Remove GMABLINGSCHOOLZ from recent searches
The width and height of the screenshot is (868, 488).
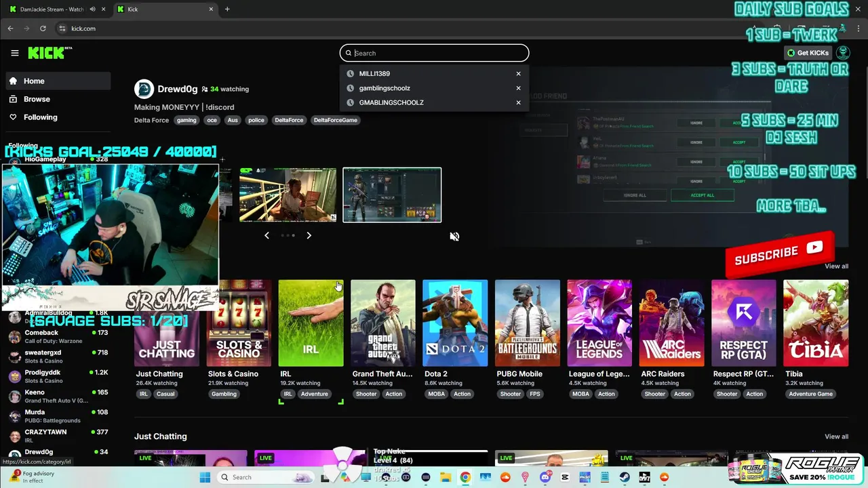pos(518,102)
